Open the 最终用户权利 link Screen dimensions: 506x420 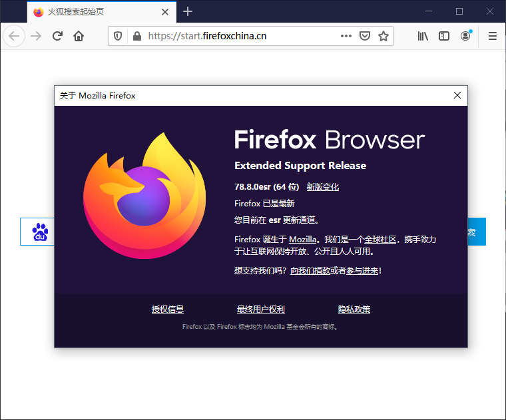(261, 310)
